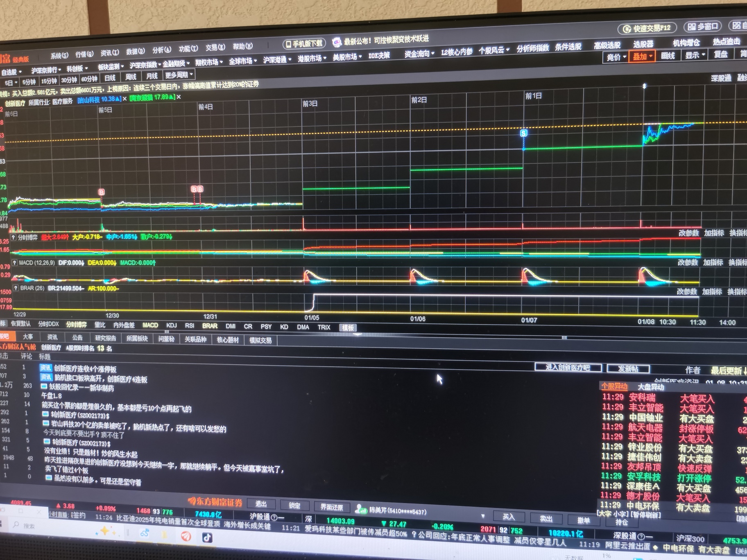Switch to the 大盘异动 tab
Screen dimensions: 747x560
[650, 387]
